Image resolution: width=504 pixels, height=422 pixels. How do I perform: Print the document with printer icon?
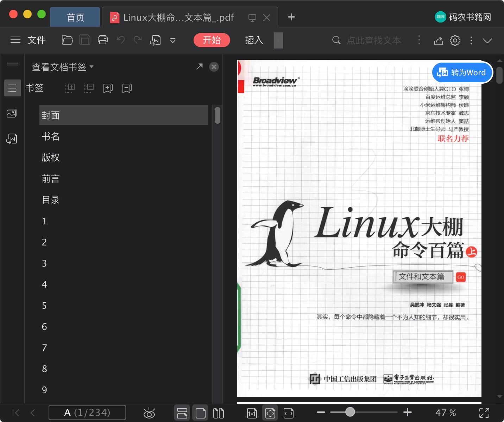pos(103,40)
